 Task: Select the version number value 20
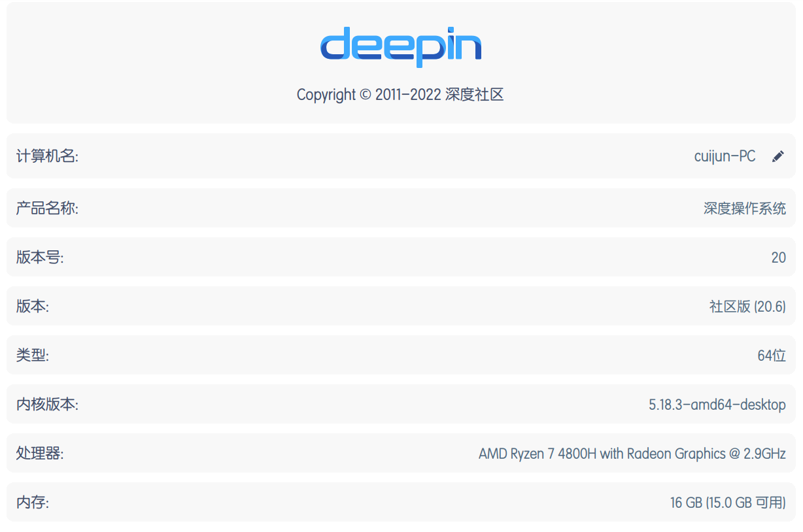coord(778,258)
